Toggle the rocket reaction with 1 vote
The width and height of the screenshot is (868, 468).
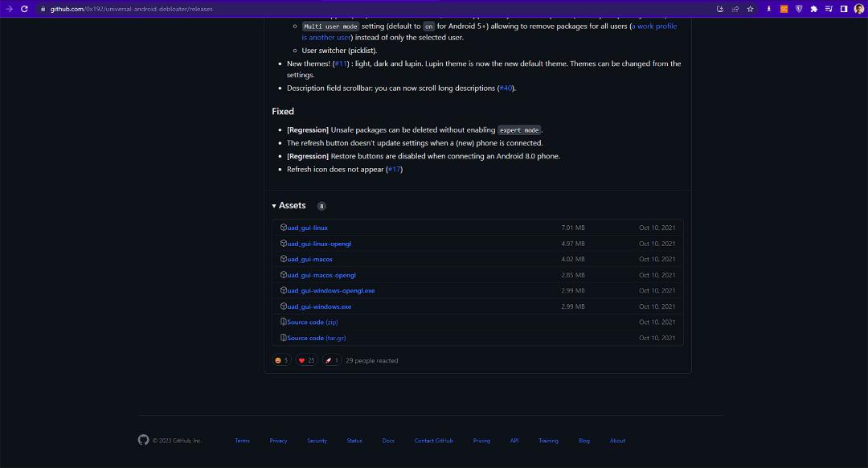pos(332,360)
